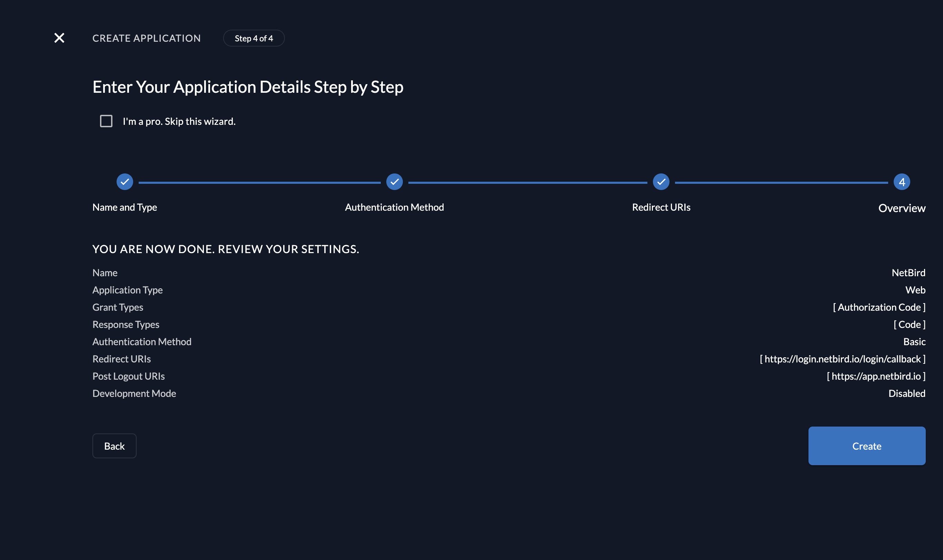Click the Disabled development mode value
Screen dimensions: 943x560
906,393
